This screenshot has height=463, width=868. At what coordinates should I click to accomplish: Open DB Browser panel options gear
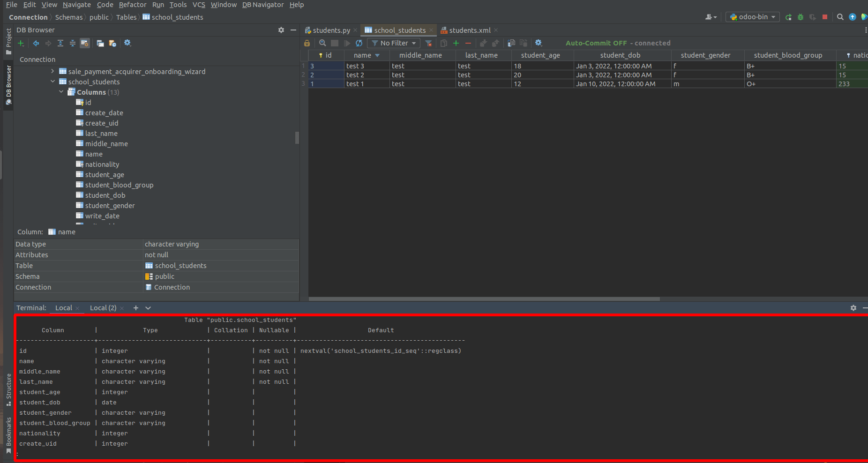281,30
